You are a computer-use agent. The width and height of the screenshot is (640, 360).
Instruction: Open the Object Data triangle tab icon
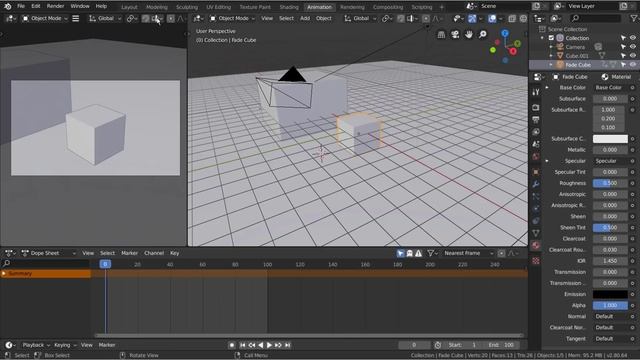(536, 233)
